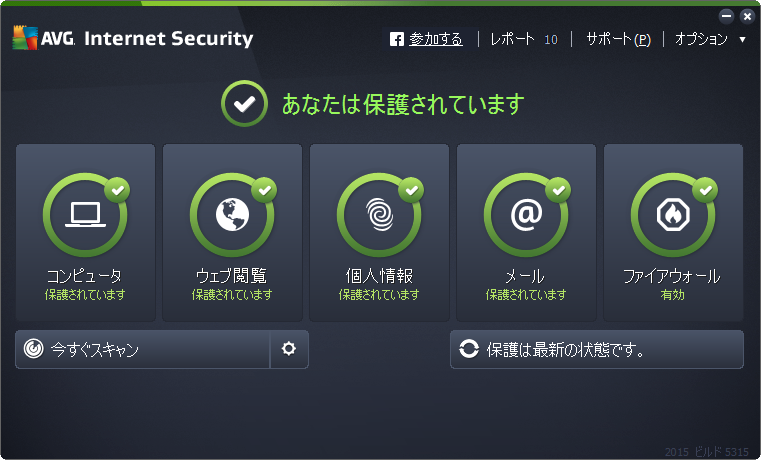This screenshot has width=761, height=460.
Task: Open the メール @ protection icon
Action: click(527, 215)
